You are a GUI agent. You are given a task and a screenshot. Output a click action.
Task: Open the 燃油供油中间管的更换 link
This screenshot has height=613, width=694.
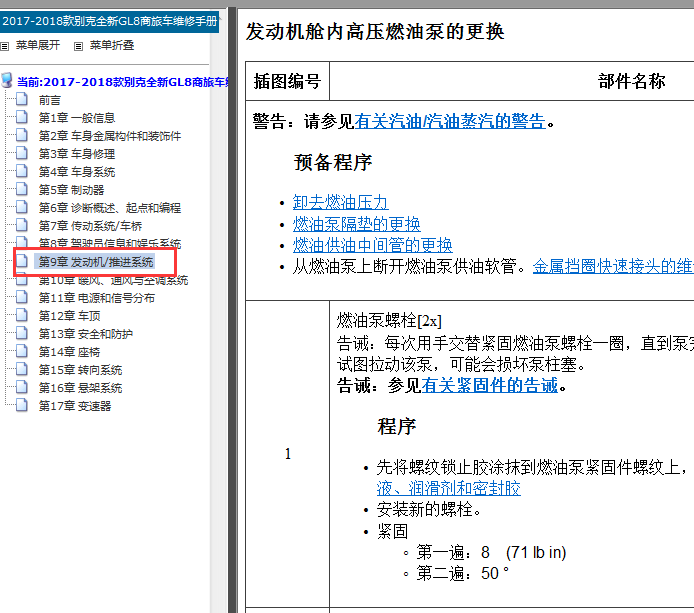tap(372, 245)
